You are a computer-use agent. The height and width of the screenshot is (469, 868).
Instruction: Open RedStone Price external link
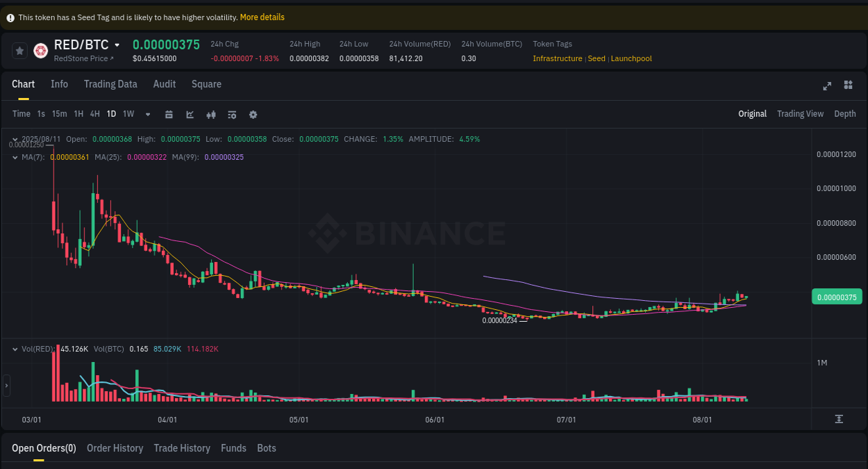coord(83,58)
